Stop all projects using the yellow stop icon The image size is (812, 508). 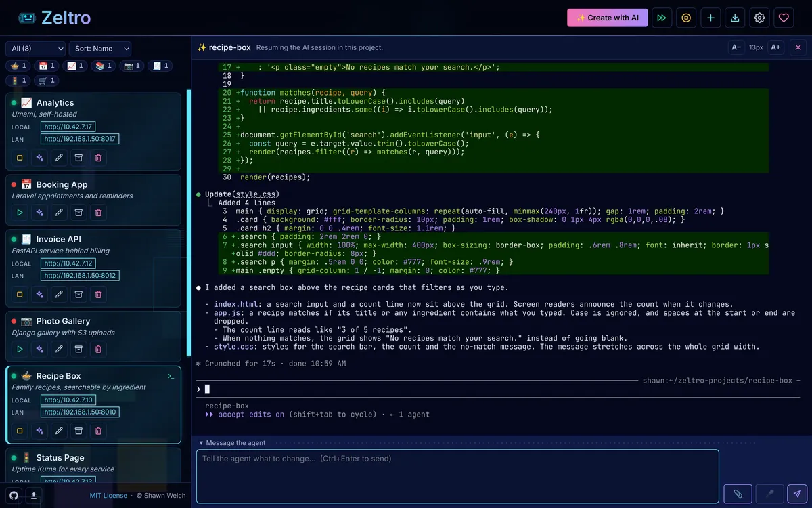point(686,18)
